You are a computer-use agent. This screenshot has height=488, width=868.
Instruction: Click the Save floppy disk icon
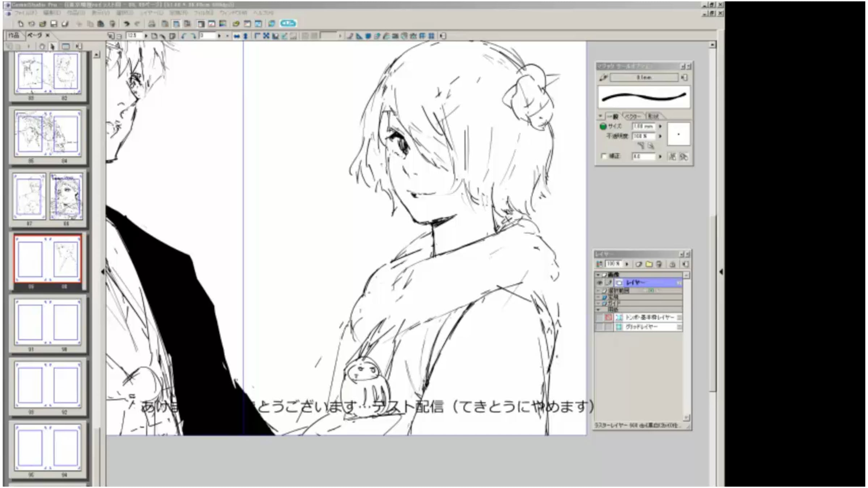54,24
